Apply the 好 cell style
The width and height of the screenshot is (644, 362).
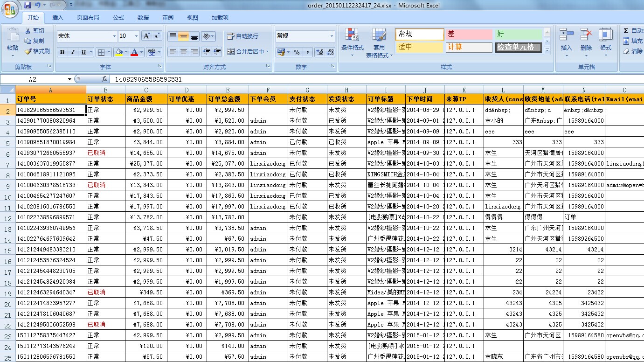[x=519, y=35]
